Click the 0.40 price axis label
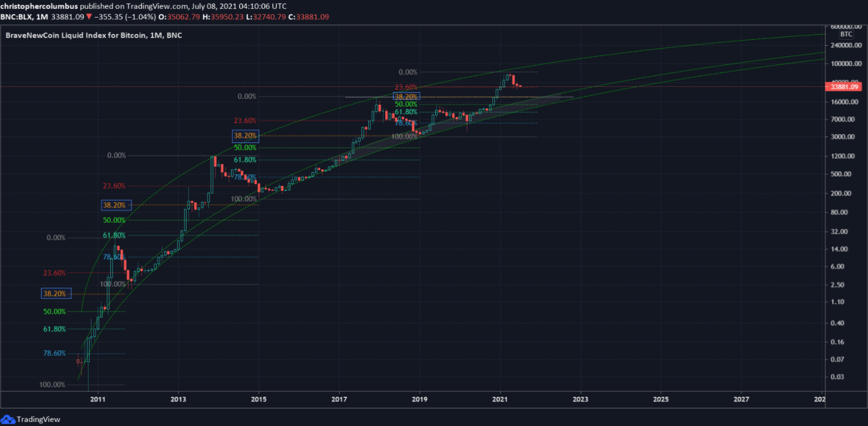 (838, 323)
